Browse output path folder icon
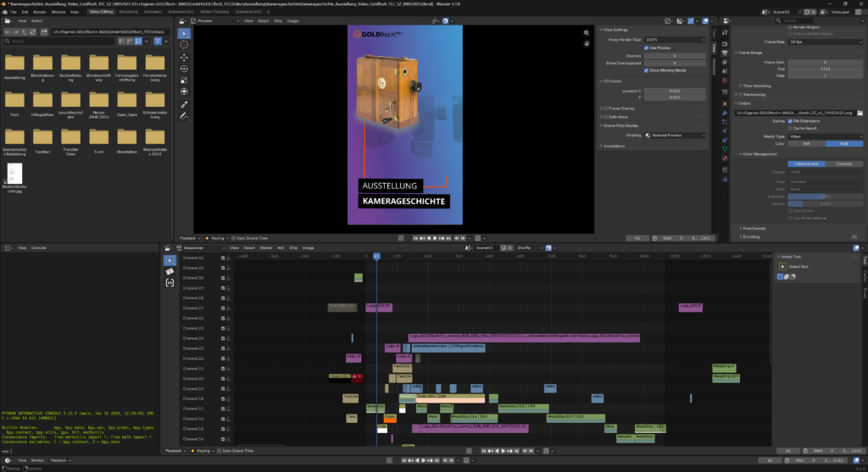The image size is (868, 472). [860, 113]
